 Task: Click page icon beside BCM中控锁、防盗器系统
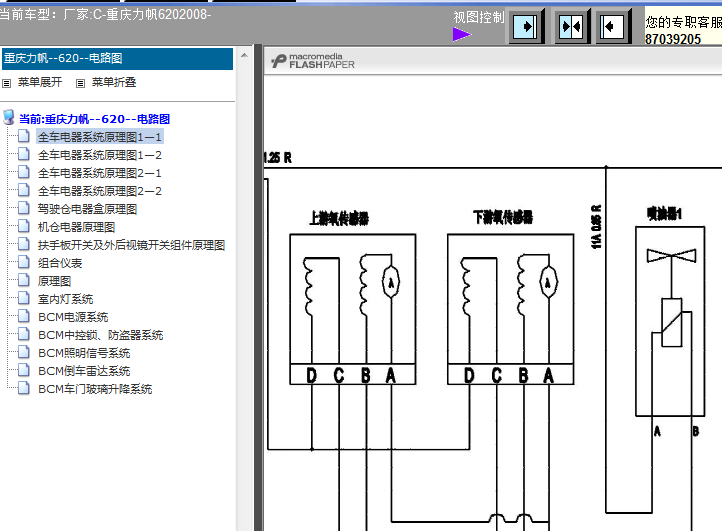(x=24, y=334)
